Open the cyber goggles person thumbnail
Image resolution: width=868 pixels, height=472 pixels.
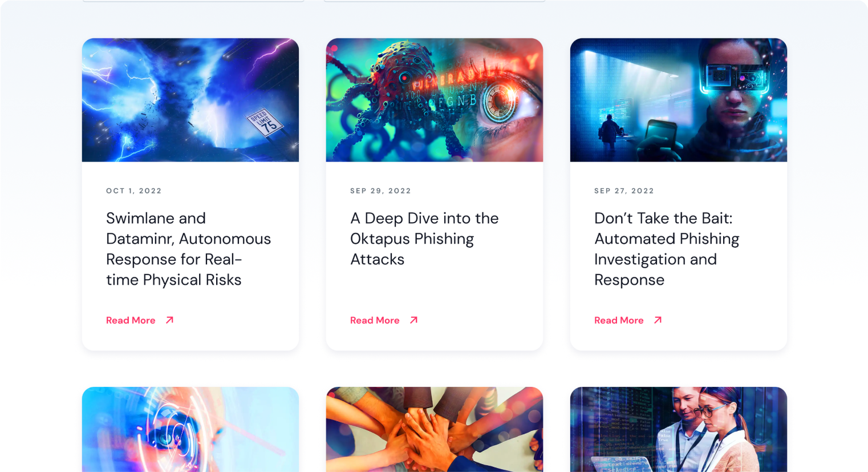coord(679,100)
